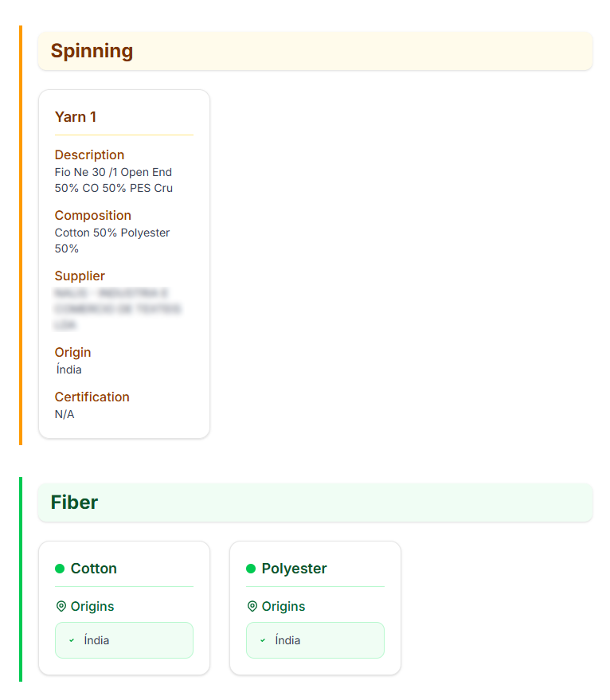Click the green dot beside Cotton
610x700 pixels.
[x=60, y=569]
